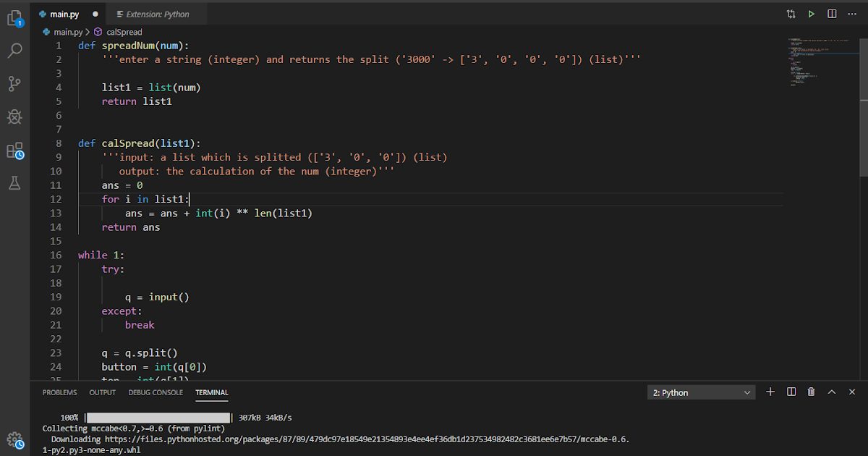Create a new terminal with the plus icon
868x456 pixels.
[x=770, y=392]
